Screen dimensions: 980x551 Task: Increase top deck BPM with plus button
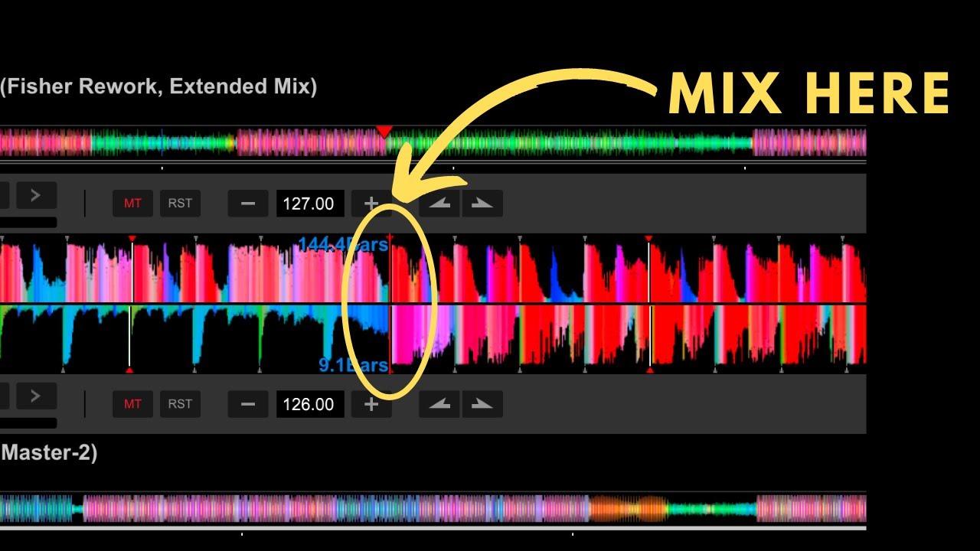[371, 204]
